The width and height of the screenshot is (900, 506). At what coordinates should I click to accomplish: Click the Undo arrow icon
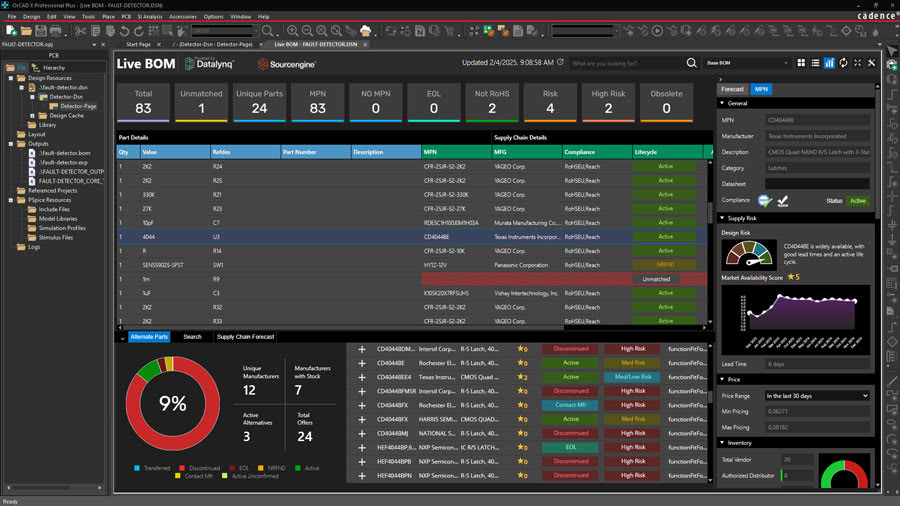(124, 30)
